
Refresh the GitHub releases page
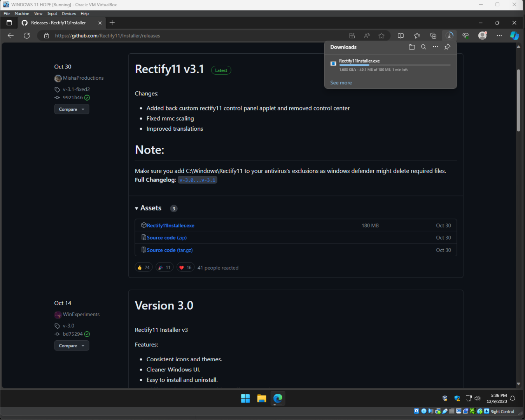click(27, 35)
